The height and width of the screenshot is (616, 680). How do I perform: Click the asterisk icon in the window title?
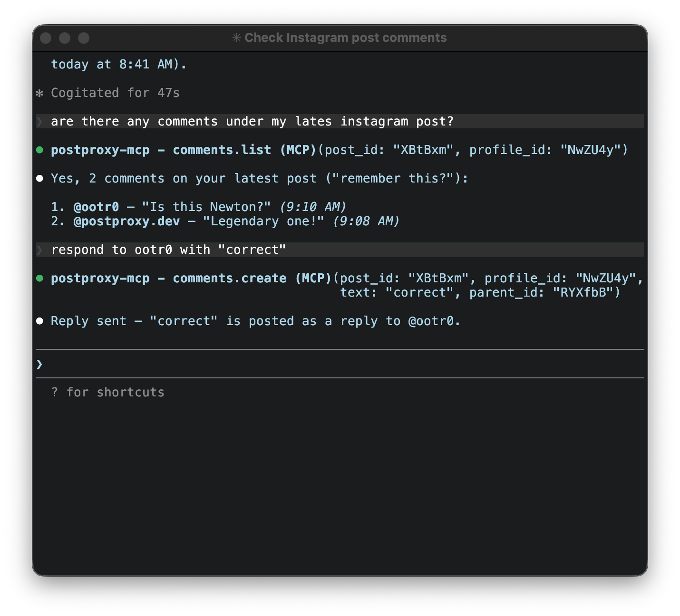pos(236,38)
